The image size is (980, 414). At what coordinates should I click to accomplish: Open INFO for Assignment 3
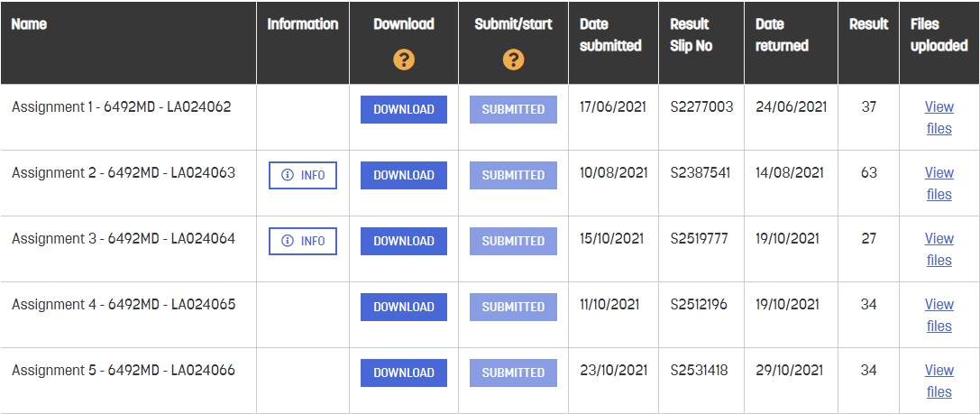[x=303, y=241]
